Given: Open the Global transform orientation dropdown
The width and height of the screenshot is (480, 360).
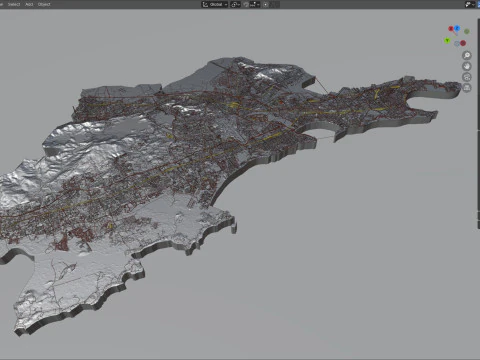Looking at the screenshot, I should click(x=215, y=4).
